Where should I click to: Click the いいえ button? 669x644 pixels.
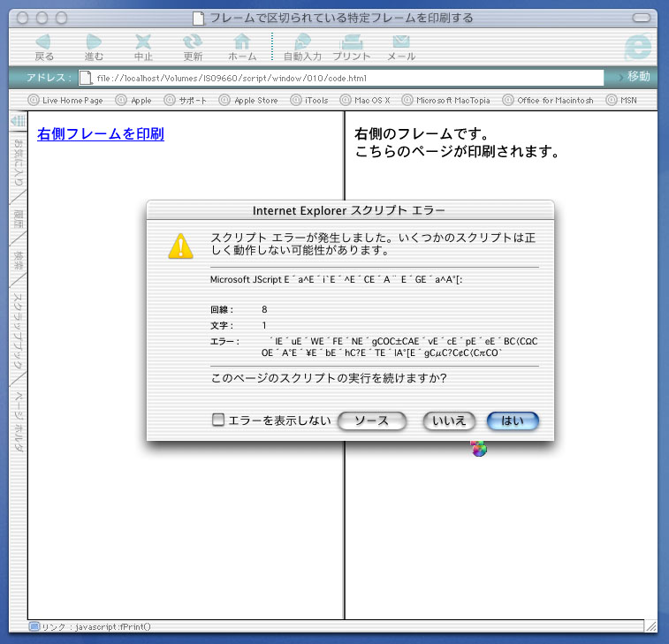tap(449, 421)
